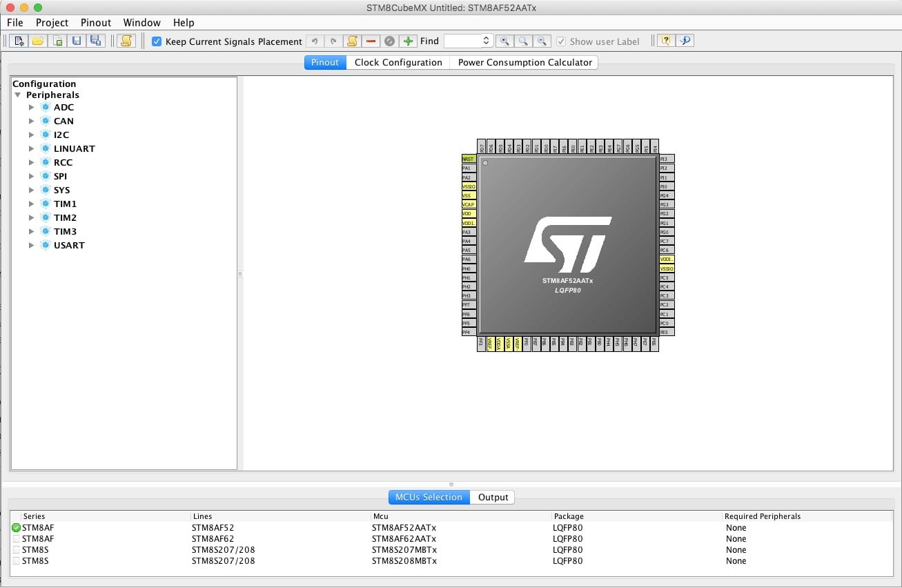Image resolution: width=902 pixels, height=588 pixels.
Task: Open the Pinout menu
Action: (x=96, y=23)
